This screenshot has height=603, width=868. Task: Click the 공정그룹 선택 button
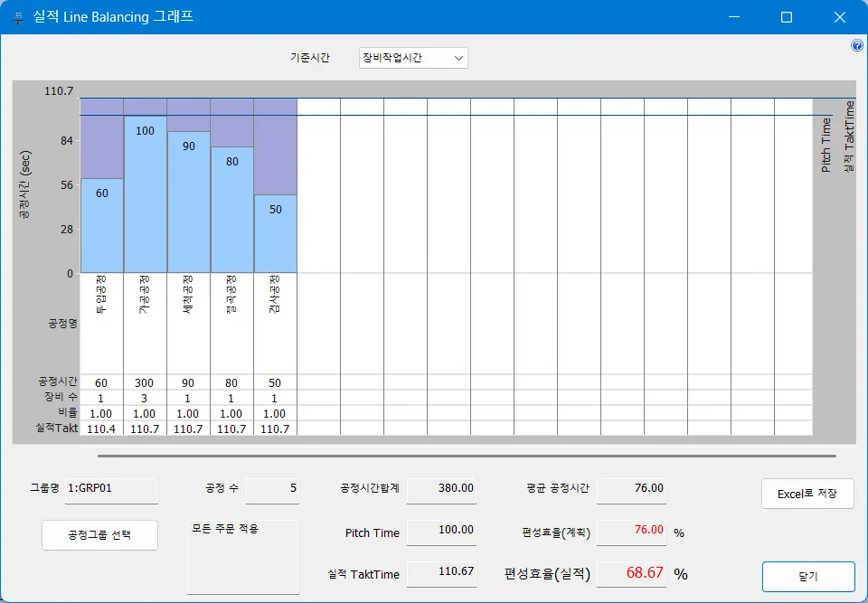click(99, 534)
